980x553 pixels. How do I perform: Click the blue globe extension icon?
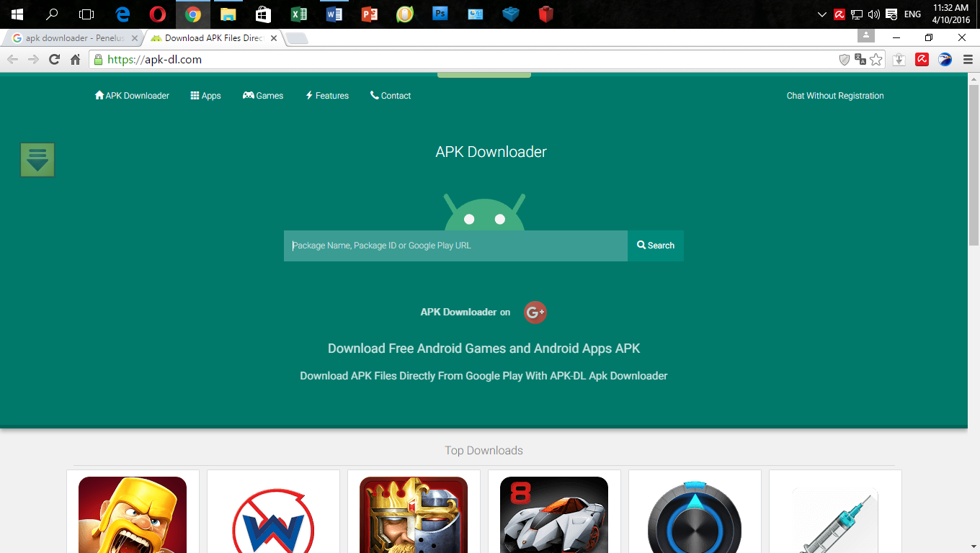point(945,60)
